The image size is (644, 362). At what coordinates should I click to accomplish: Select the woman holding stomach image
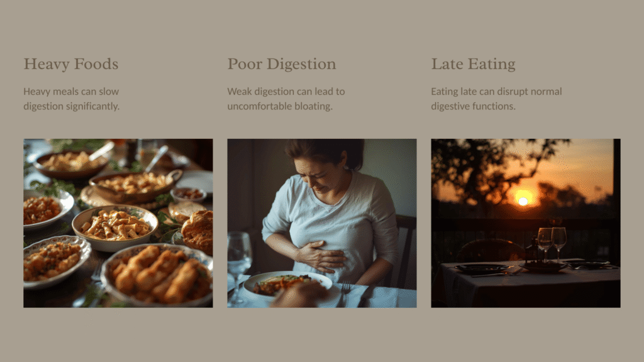coord(322,223)
